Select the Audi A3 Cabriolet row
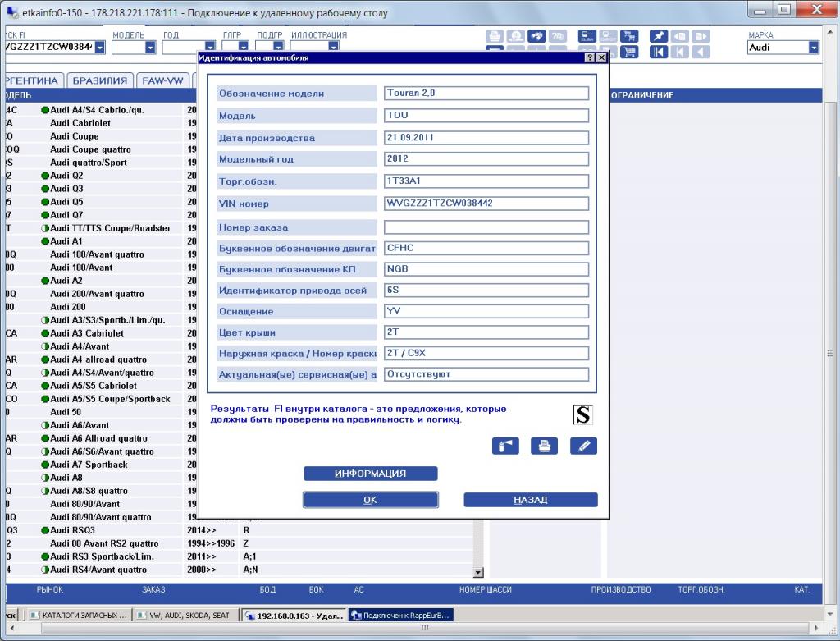The image size is (840, 641). click(101, 333)
